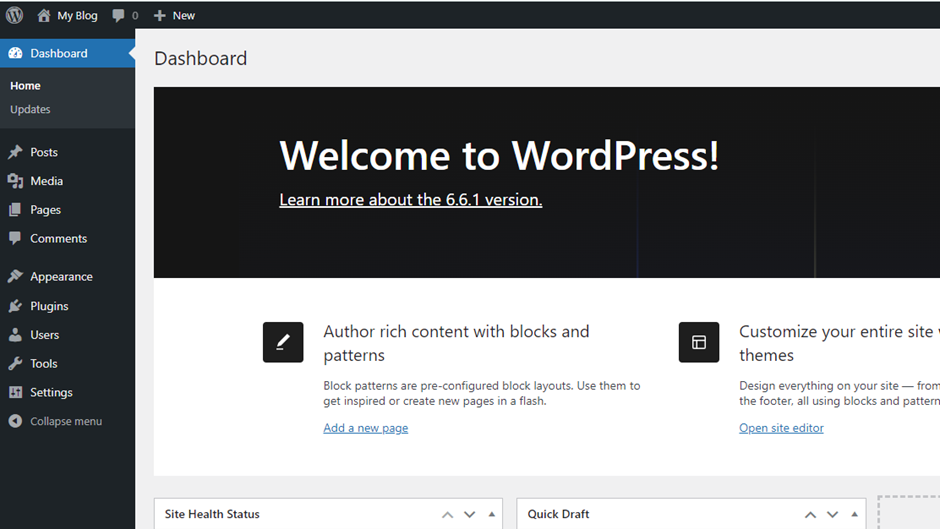The width and height of the screenshot is (940, 529).
Task: Click the Tools wrench icon
Action: tap(15, 363)
